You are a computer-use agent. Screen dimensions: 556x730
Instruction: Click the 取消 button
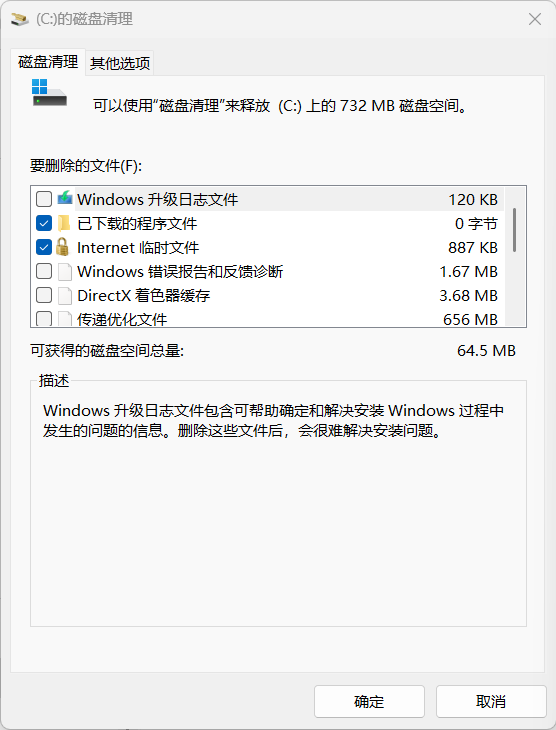coord(491,701)
